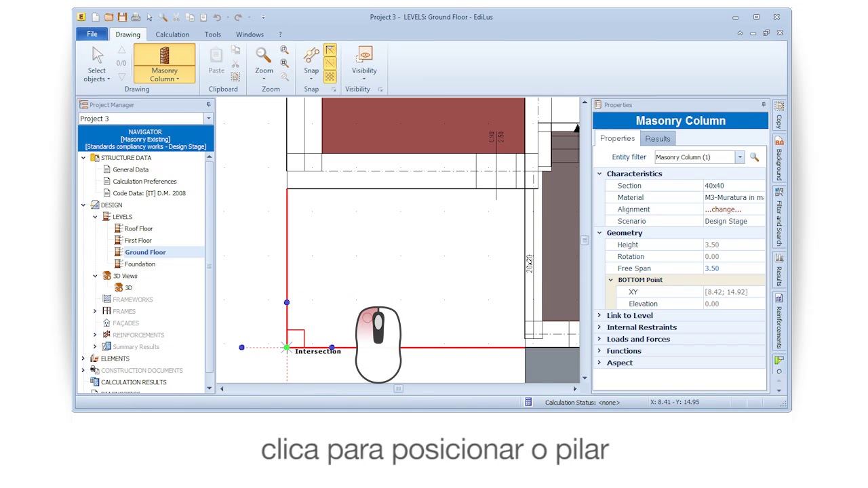The width and height of the screenshot is (868, 488).
Task: Pin the Properties panel
Action: click(x=764, y=104)
